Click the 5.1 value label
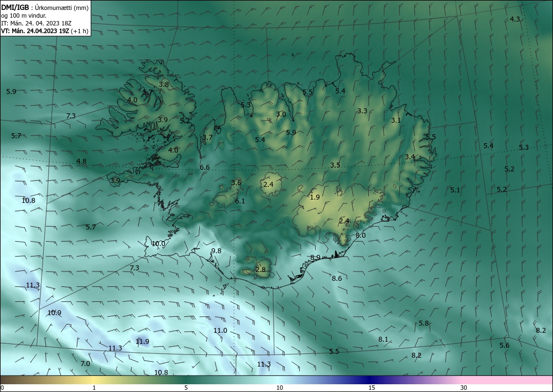Viewport: 553px width, 392px height. (455, 190)
